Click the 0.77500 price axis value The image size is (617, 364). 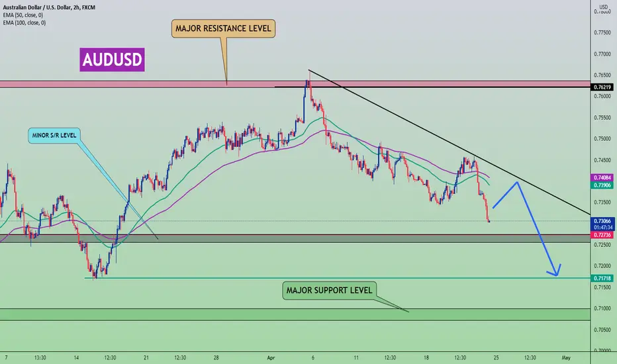[x=602, y=32]
